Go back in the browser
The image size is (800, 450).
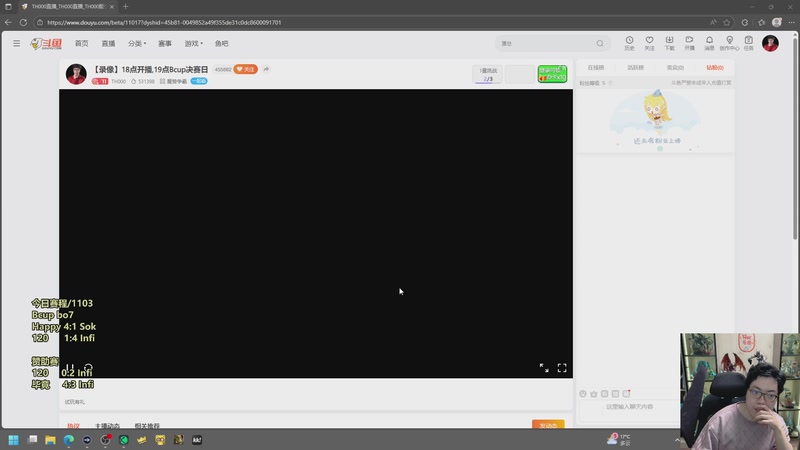click(8, 22)
